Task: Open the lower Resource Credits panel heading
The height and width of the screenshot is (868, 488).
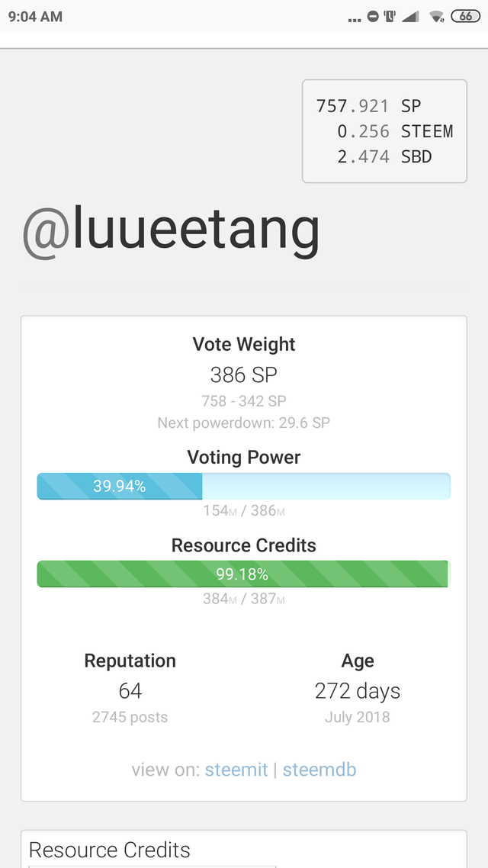Action: click(110, 850)
